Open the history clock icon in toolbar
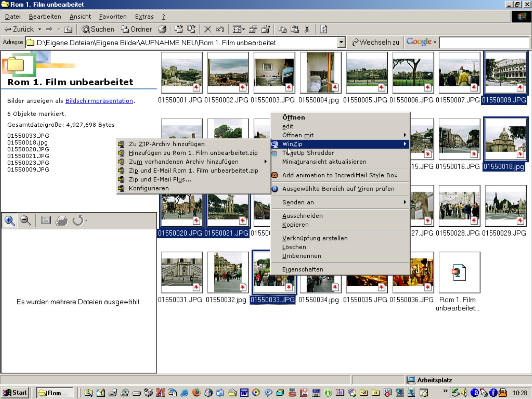The image size is (532, 399). (162, 29)
